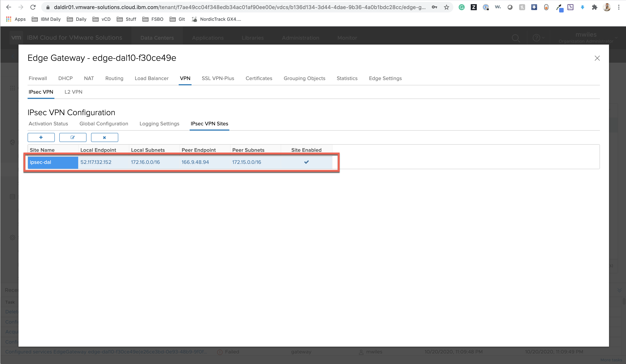
Task: Click the browser reload icon
Action: click(x=33, y=7)
